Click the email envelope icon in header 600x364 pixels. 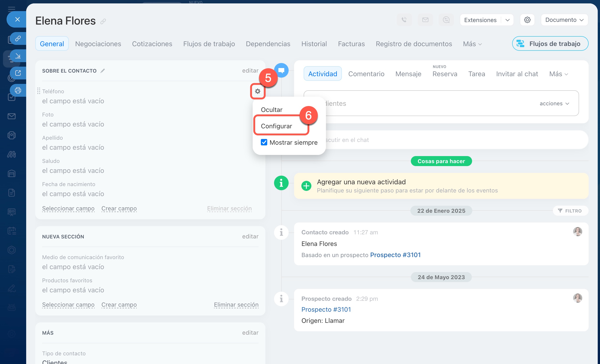425,20
